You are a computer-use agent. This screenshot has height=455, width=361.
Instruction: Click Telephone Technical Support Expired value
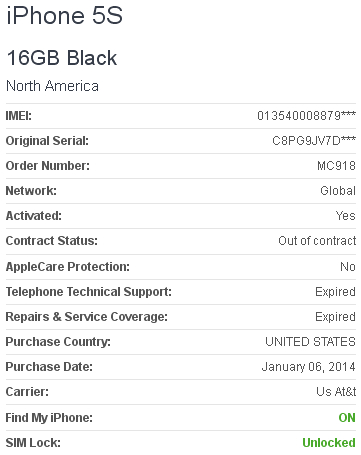coord(335,292)
